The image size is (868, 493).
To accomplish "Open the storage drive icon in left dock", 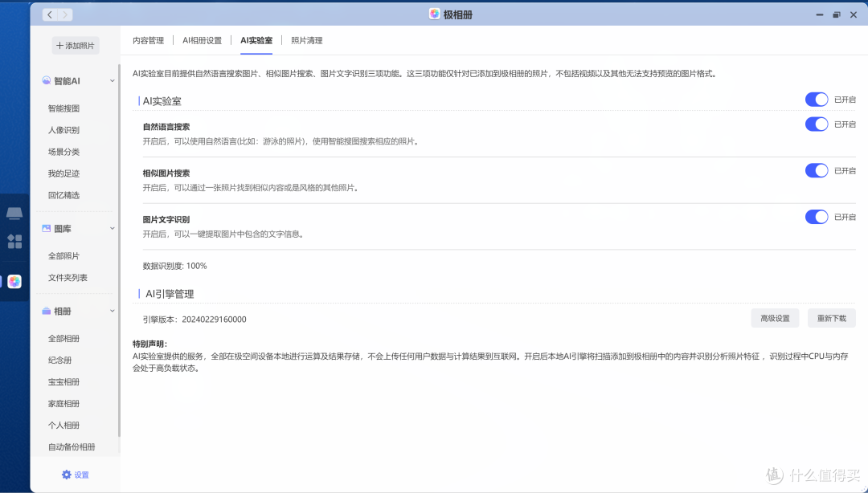I will 14,213.
